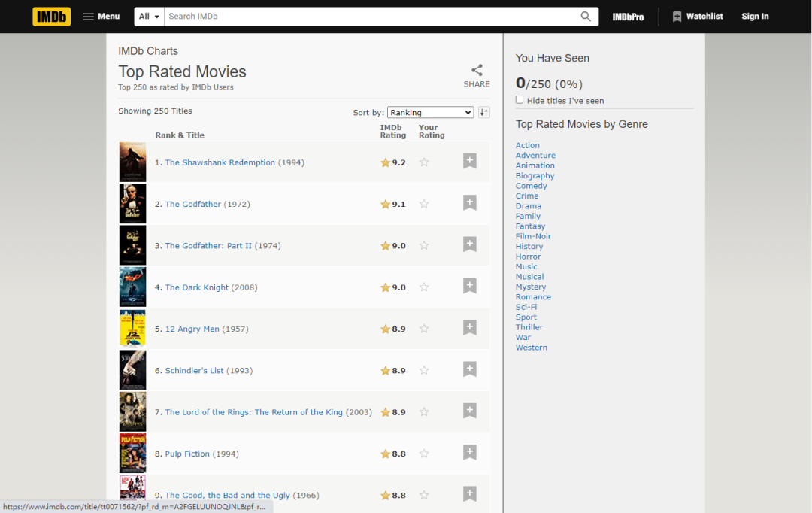Open The Good, the Bad and the Ugly link

[x=227, y=496]
